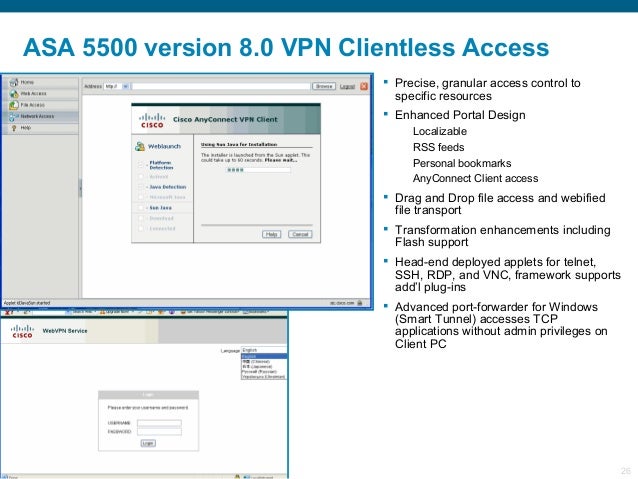Image resolution: width=638 pixels, height=479 pixels.
Task: Click the Browse button
Action: click(x=324, y=86)
